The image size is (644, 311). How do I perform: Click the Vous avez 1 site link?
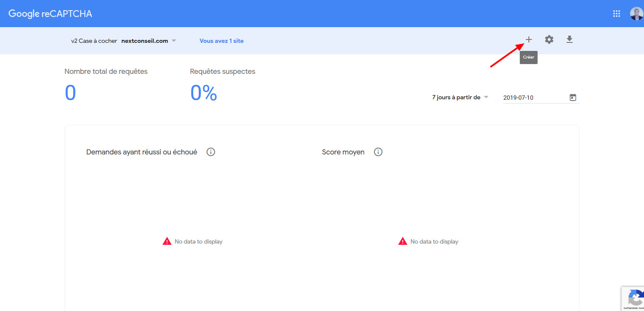(222, 41)
